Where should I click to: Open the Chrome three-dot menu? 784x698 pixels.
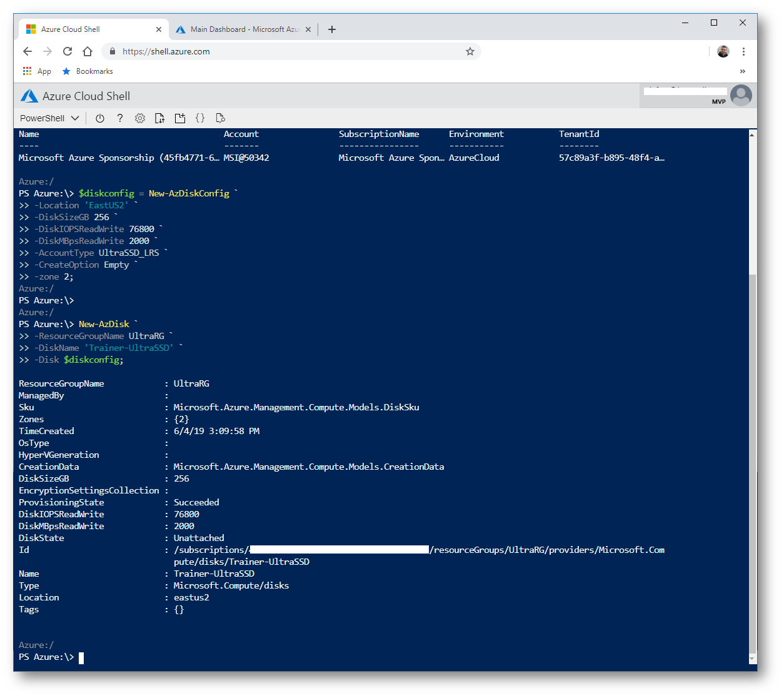click(x=743, y=51)
